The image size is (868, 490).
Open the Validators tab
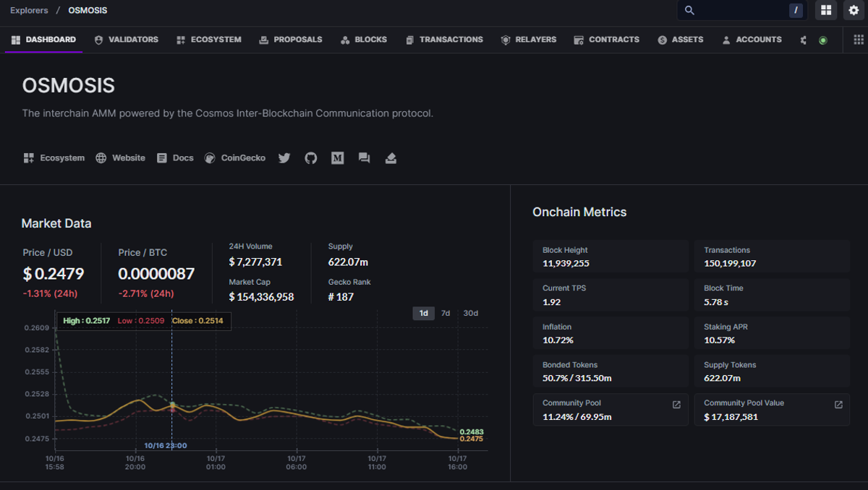(127, 40)
